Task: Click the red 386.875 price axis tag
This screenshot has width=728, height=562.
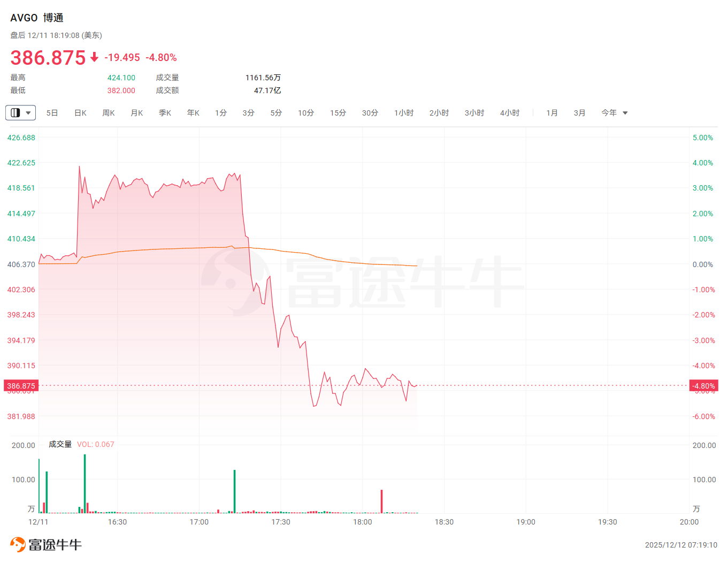Action: click(21, 386)
